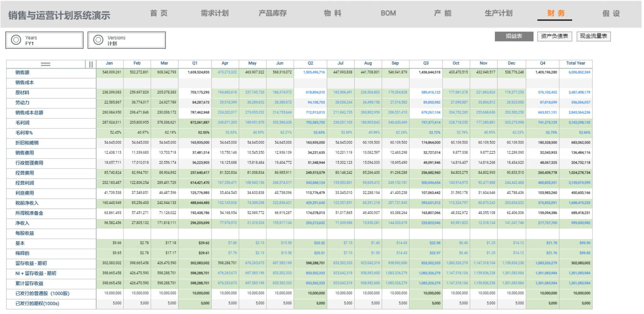Select the Q1 column header
Image resolution: width=644 pixels, height=314 pixels.
pyautogui.click(x=195, y=63)
